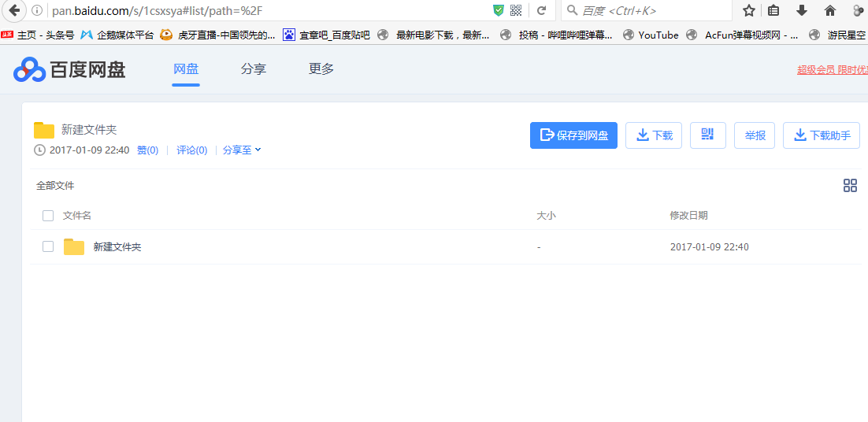Click the search magnifier icon in search box
The image size is (868, 422).
pos(573,10)
